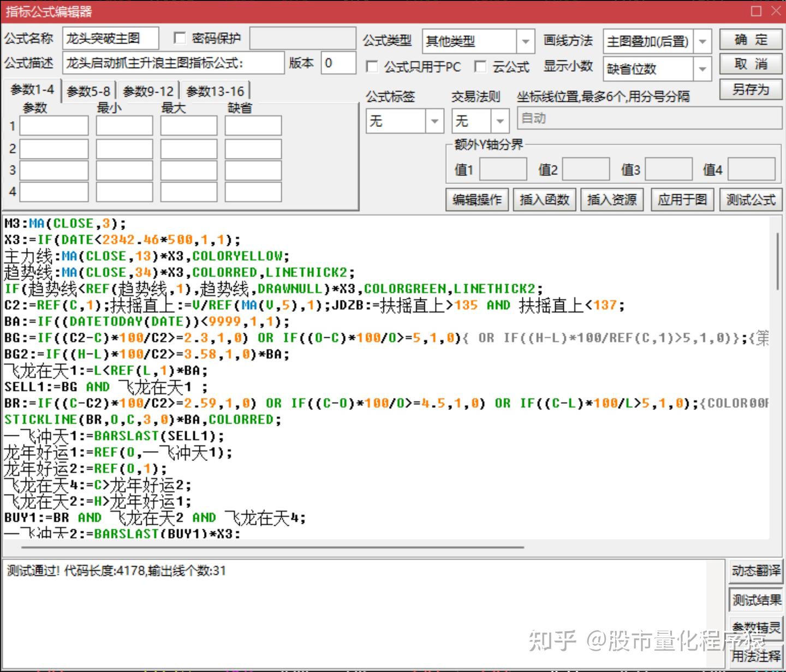Click the row 1 最大 field
The height and width of the screenshot is (672, 786).
pyautogui.click(x=189, y=126)
